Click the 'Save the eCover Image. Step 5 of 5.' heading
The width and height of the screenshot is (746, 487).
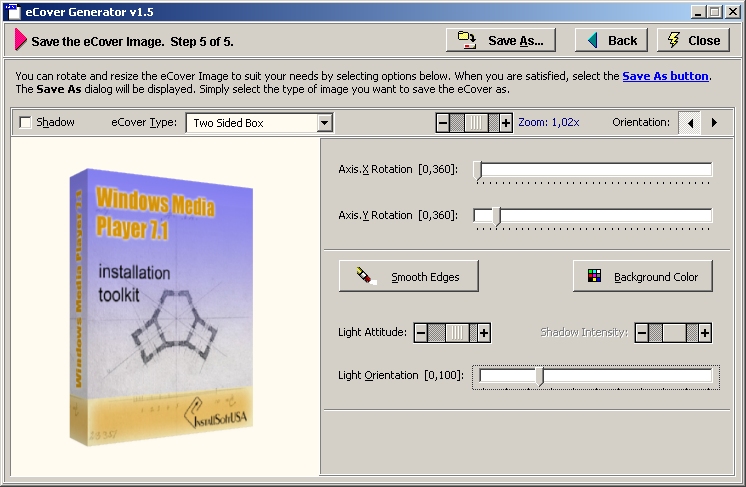tap(132, 42)
